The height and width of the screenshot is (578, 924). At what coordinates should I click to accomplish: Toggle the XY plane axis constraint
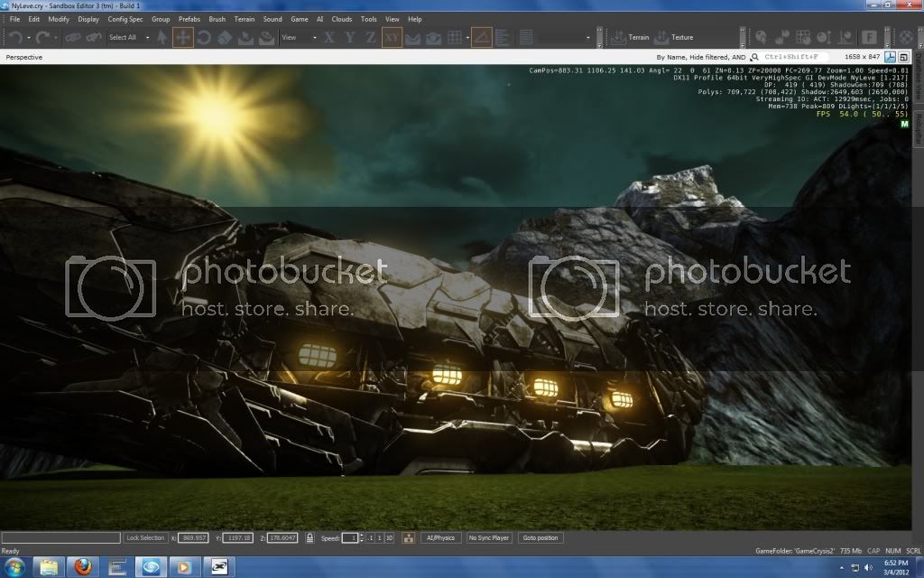pyautogui.click(x=392, y=38)
